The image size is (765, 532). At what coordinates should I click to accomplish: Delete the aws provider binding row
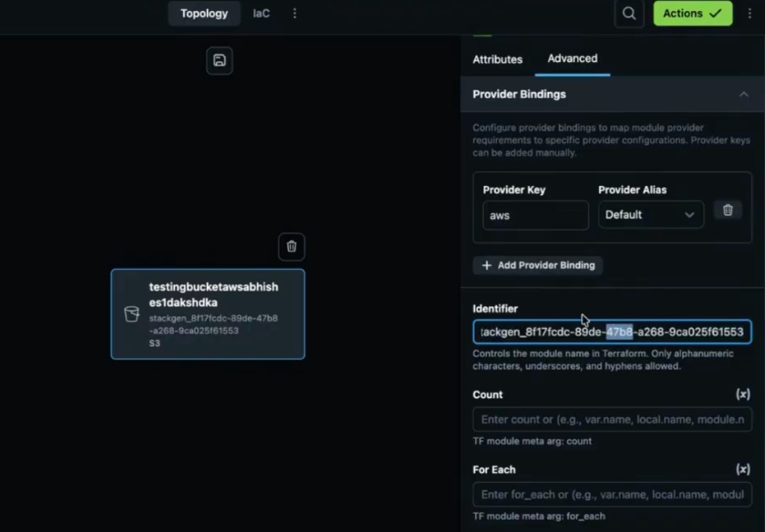[x=728, y=211]
